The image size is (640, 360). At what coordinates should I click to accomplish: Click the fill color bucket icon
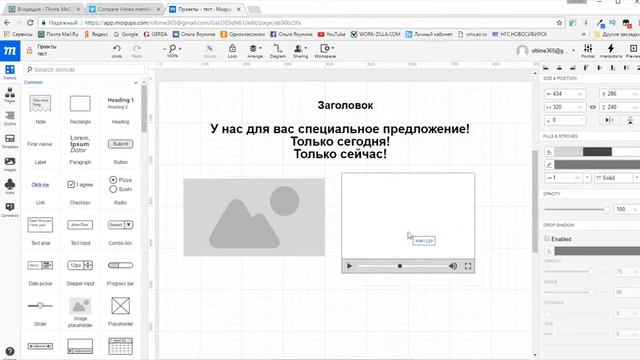point(549,152)
